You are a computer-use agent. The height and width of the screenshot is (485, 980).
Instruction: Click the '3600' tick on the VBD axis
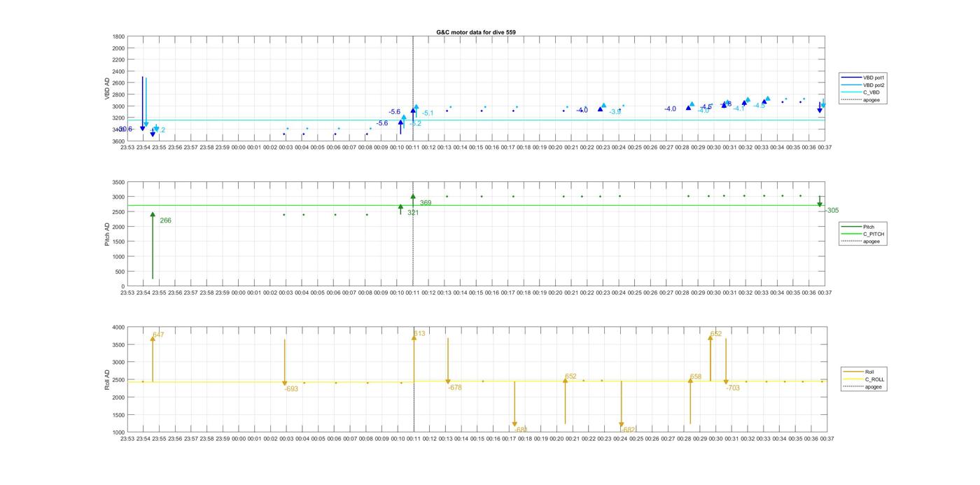click(118, 141)
